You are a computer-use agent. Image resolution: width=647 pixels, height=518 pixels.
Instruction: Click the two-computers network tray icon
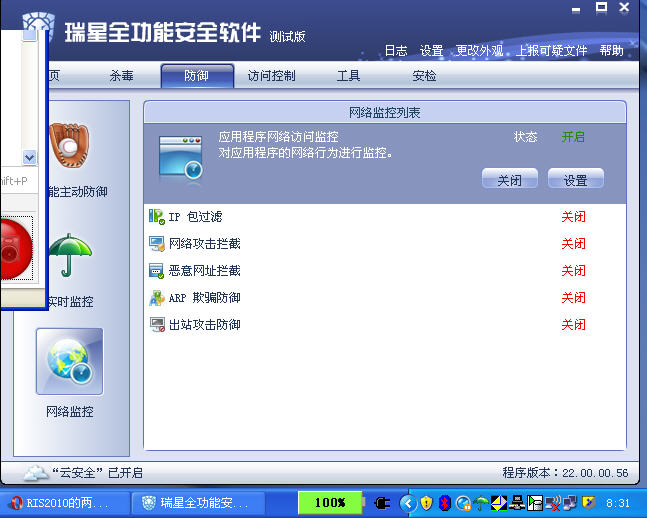(x=570, y=503)
